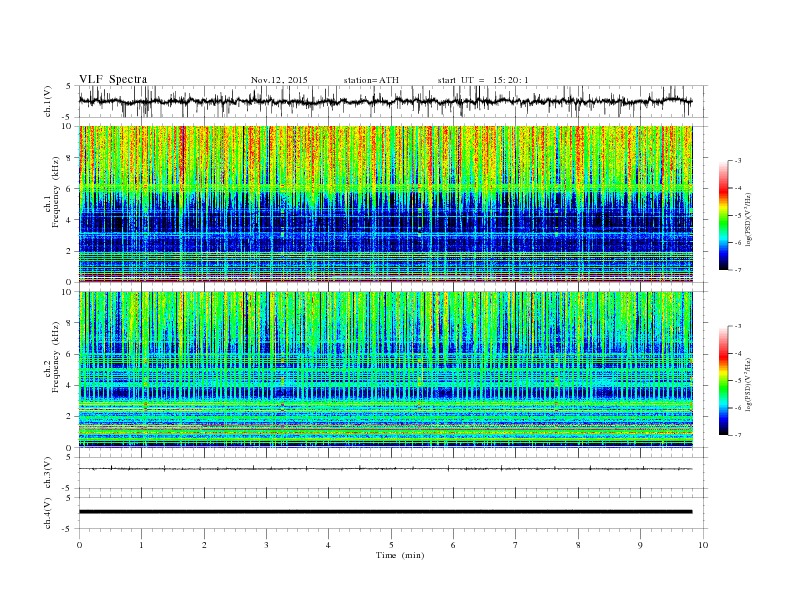Click the time axis tick label "4"
792x612 pixels.
(x=328, y=545)
